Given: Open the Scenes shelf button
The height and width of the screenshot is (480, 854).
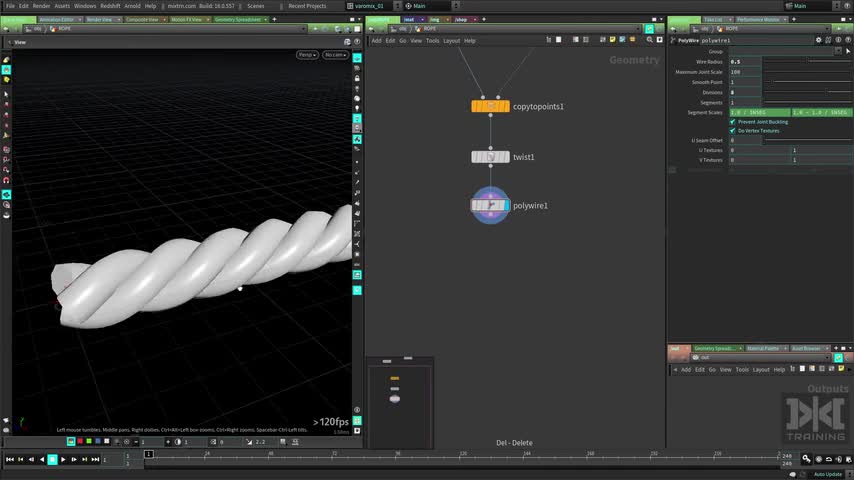Looking at the screenshot, I should pos(255,6).
